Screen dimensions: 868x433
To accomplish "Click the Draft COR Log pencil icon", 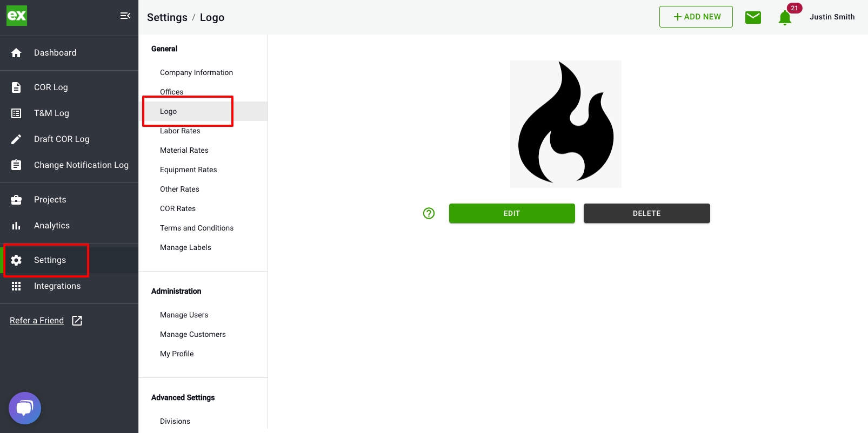I will 16,139.
